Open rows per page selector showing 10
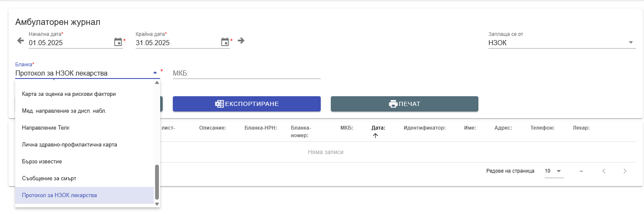 pyautogui.click(x=554, y=171)
